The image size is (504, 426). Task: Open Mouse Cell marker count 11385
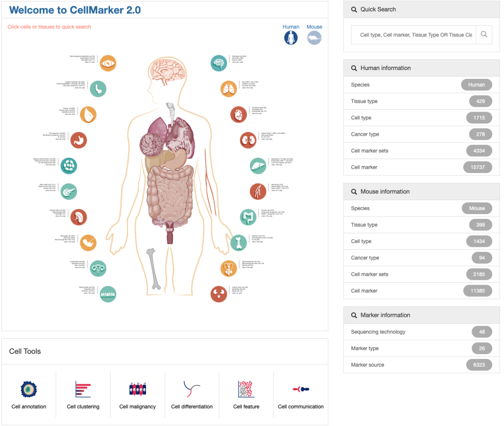click(478, 291)
